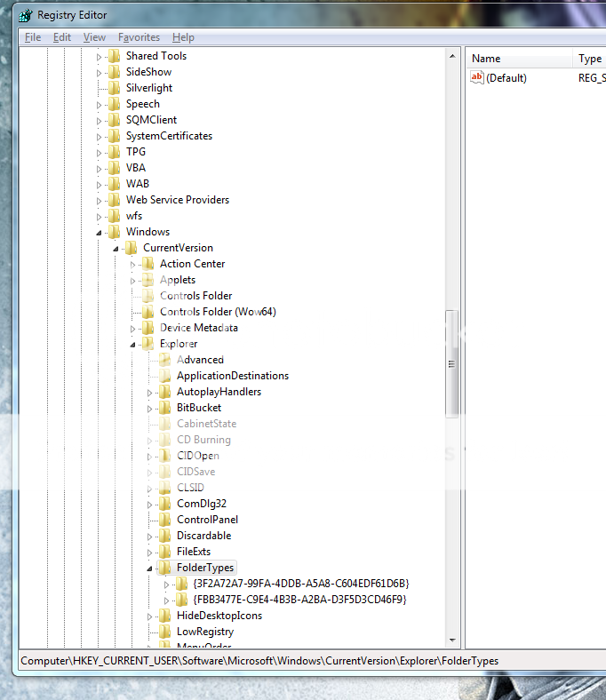The height and width of the screenshot is (700, 606).
Task: Select the CIDSave key
Action: (195, 472)
